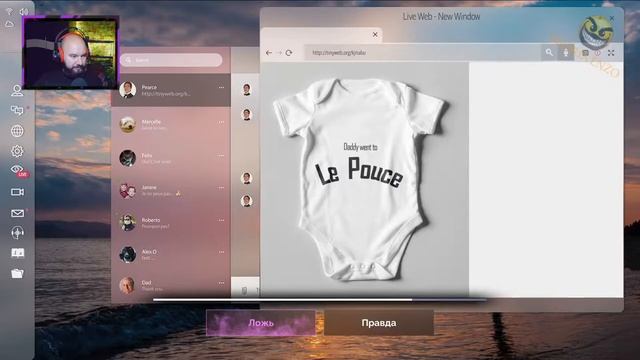Open the Marcelle conversation

click(x=171, y=124)
